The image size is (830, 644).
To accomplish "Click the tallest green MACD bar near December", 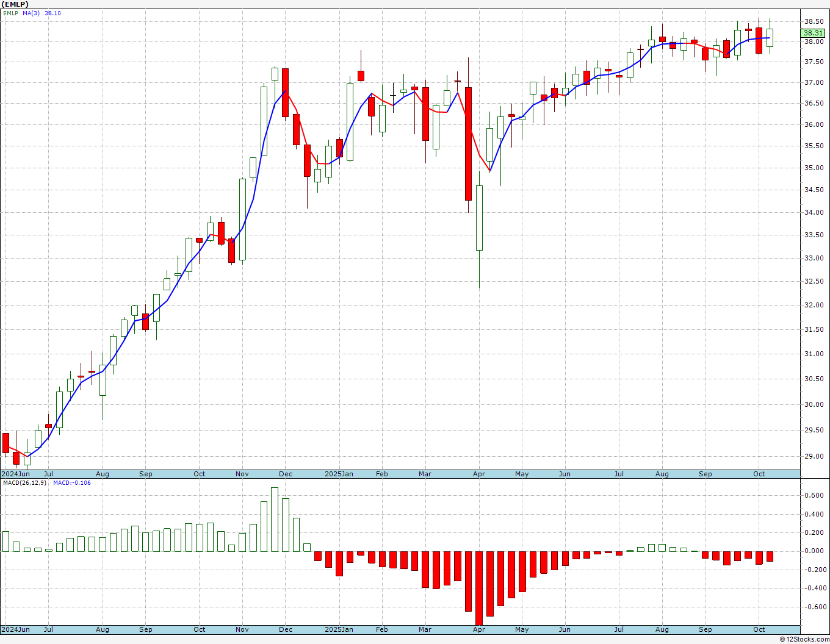I will [x=275, y=520].
